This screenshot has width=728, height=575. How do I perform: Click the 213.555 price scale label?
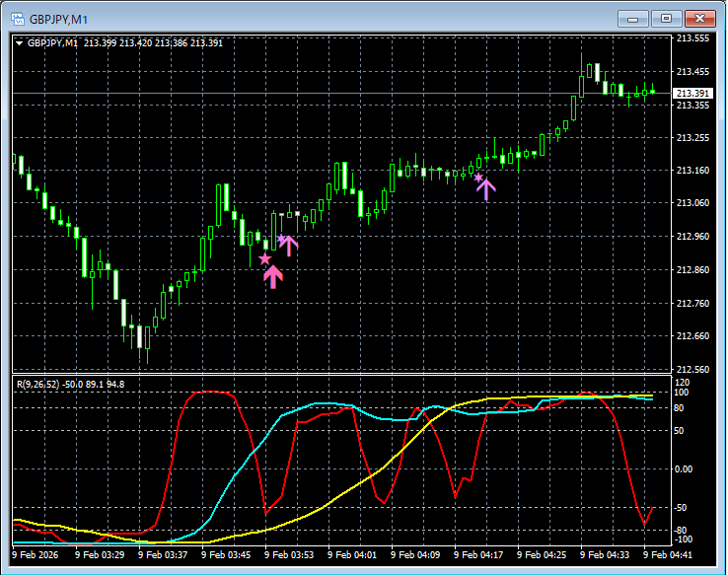[692, 38]
